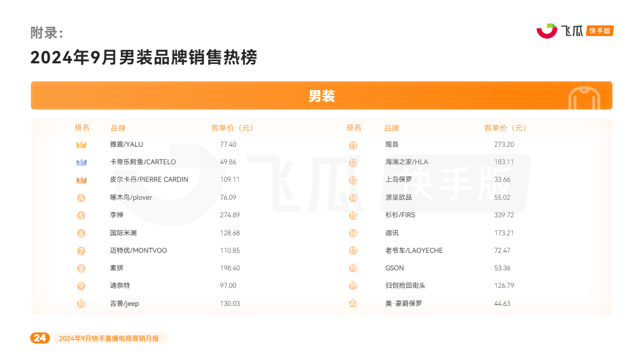Click the brand name 吉普/jeep
This screenshot has width=644, height=362.
click(125, 304)
